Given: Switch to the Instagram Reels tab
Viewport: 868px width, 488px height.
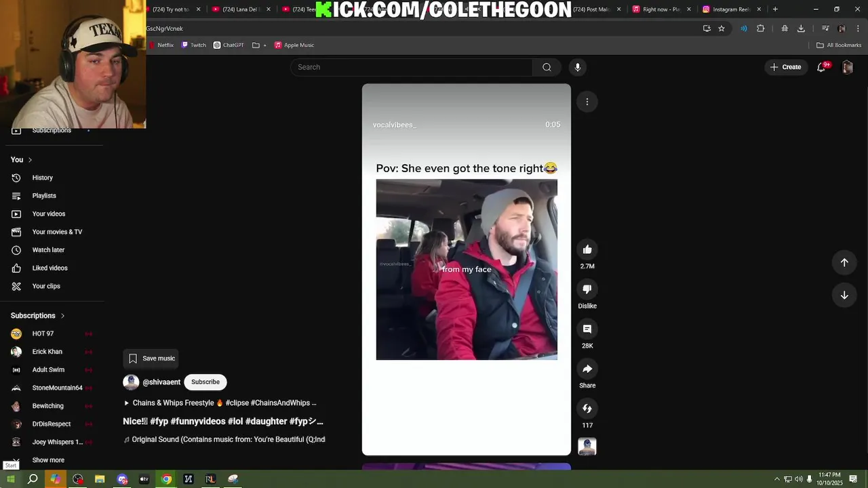Looking at the screenshot, I should 730,9.
